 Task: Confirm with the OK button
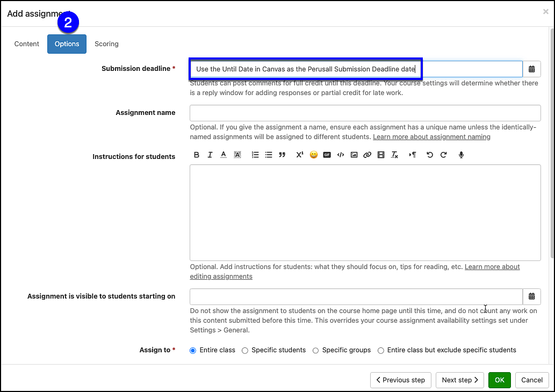[x=500, y=380]
